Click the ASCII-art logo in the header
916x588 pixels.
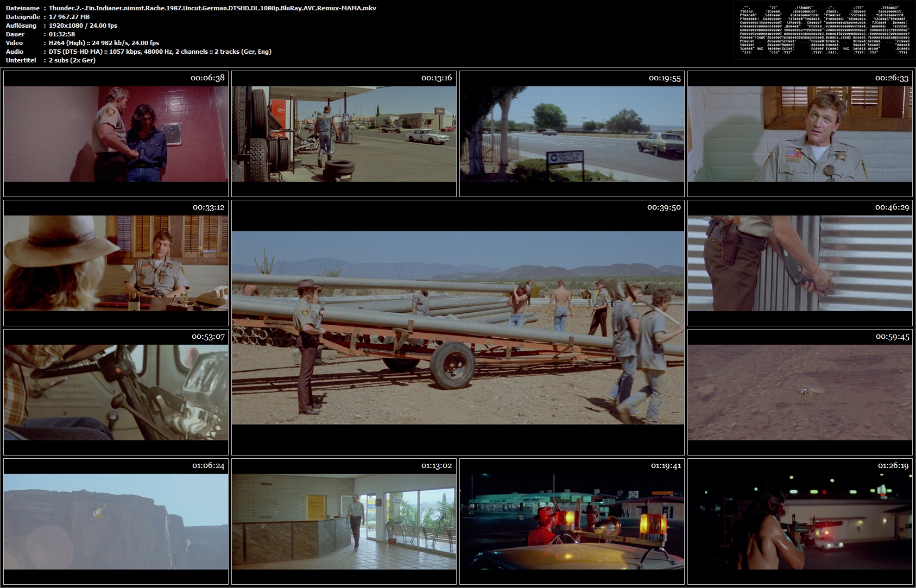(824, 30)
